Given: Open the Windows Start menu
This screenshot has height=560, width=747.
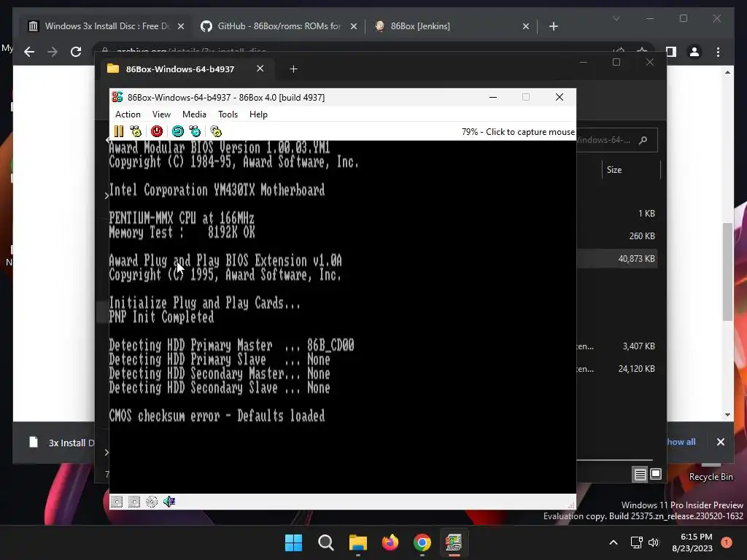Looking at the screenshot, I should [293, 542].
